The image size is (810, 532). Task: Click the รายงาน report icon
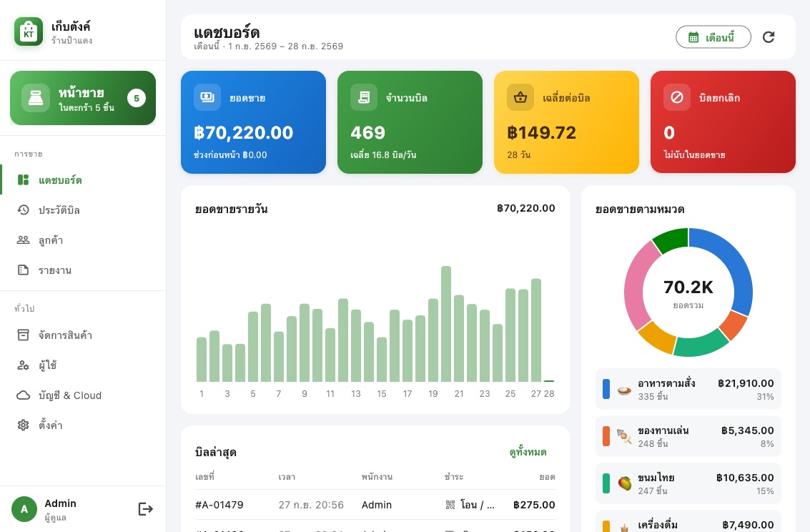click(24, 270)
